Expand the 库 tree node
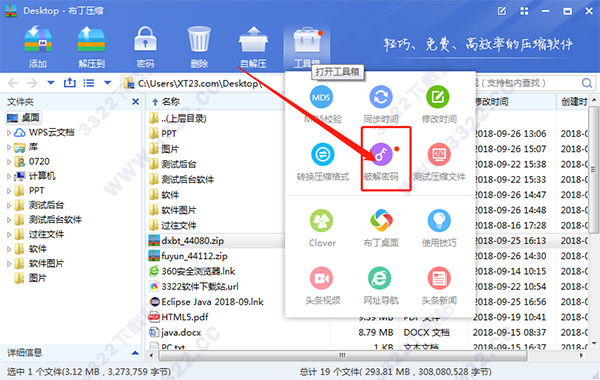This screenshot has width=600, height=380. tap(8, 147)
